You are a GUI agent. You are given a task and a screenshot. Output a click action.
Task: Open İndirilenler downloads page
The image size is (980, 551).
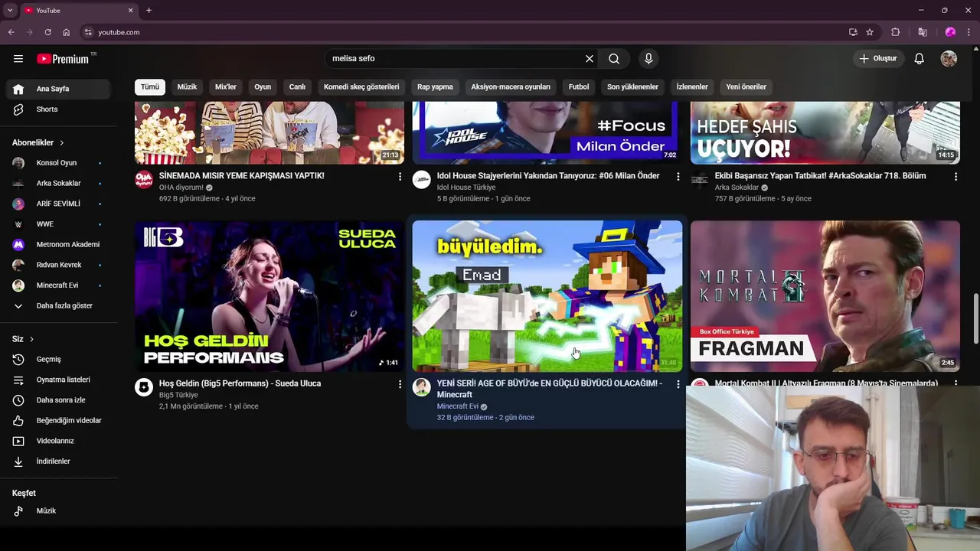point(58,461)
